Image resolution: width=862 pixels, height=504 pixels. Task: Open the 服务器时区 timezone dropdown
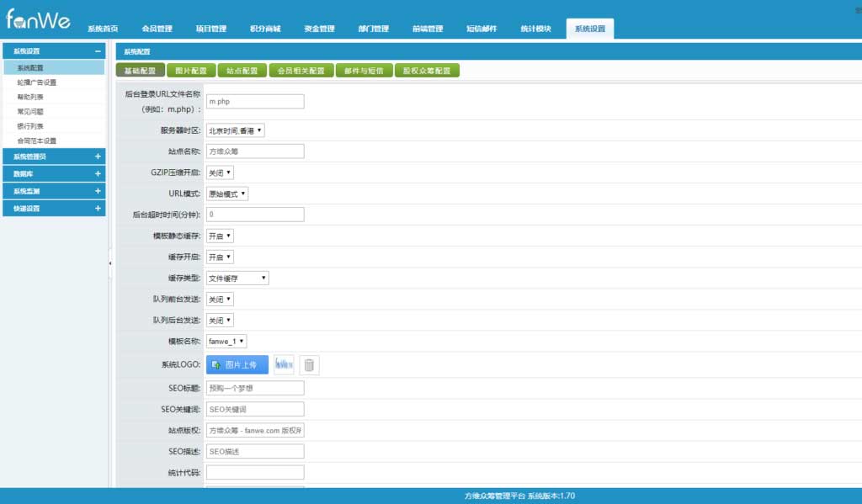(x=236, y=130)
